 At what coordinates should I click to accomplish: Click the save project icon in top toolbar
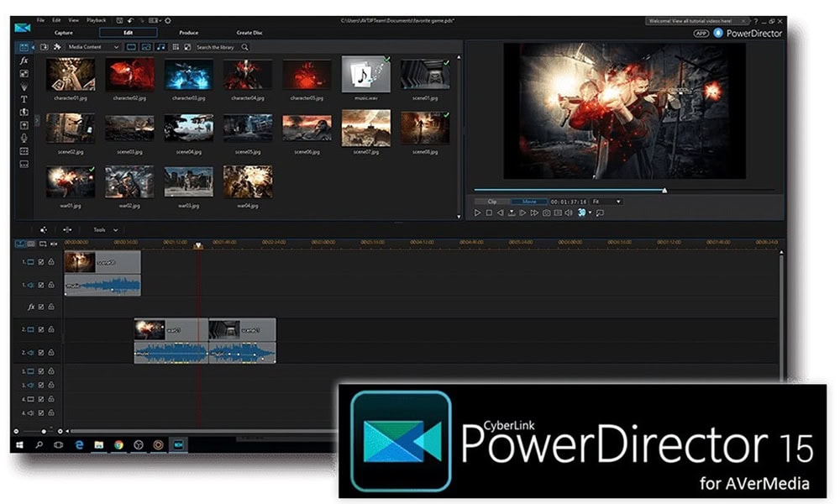click(119, 20)
